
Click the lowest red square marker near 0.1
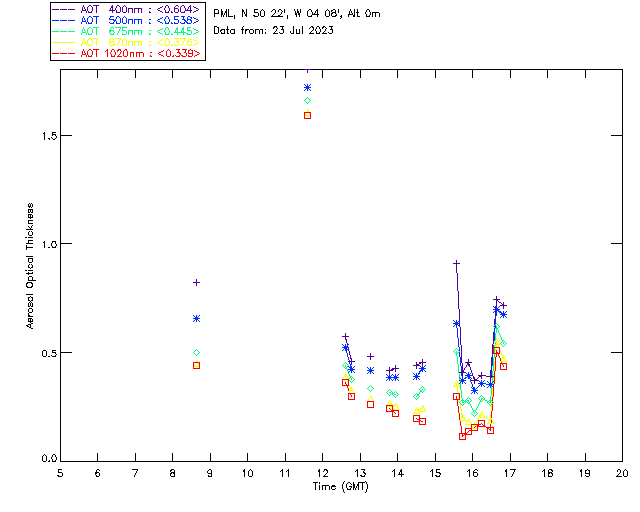point(462,436)
